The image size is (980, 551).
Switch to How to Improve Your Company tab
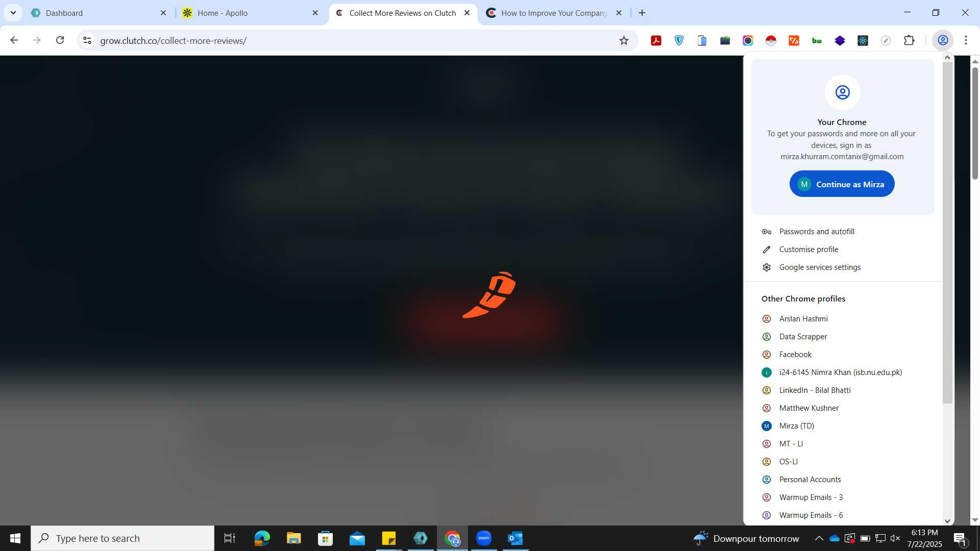(554, 13)
